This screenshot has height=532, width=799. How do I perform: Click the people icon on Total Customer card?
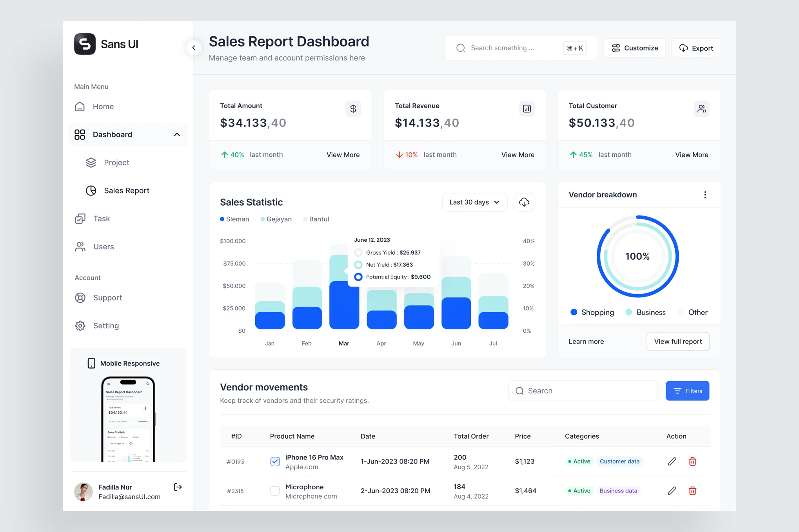[x=701, y=109]
